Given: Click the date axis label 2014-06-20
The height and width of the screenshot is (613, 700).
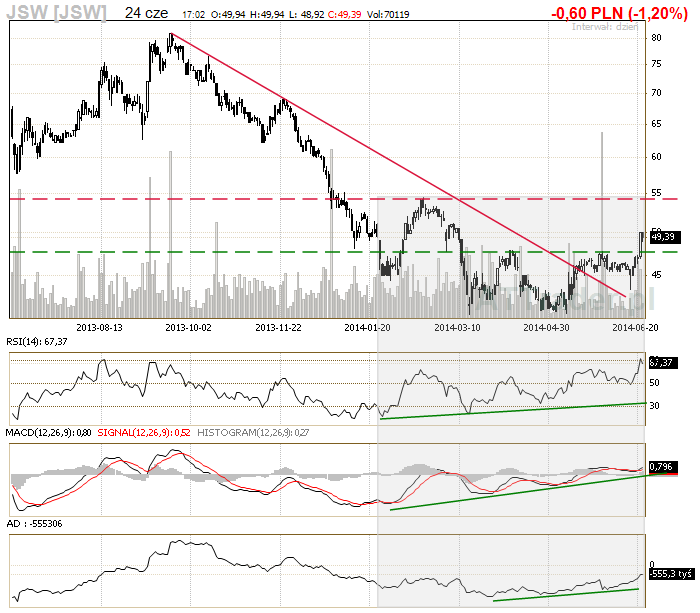Looking at the screenshot, I should tap(635, 328).
